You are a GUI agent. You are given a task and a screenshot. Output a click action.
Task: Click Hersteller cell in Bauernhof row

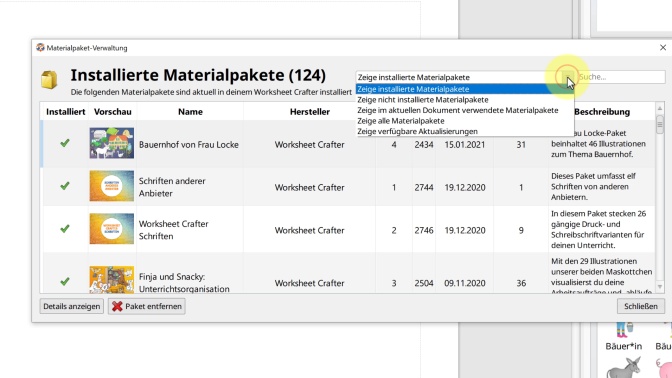click(x=309, y=145)
